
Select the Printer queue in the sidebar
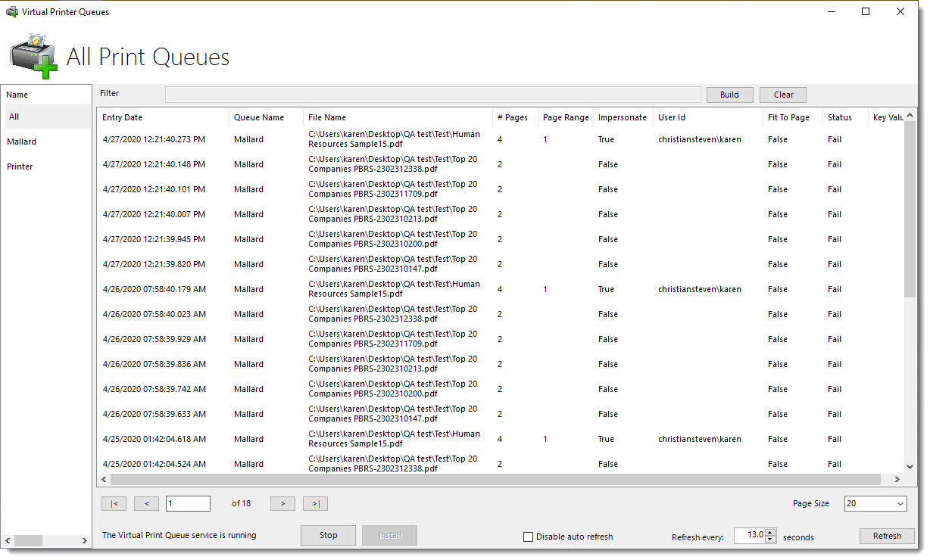[x=22, y=166]
